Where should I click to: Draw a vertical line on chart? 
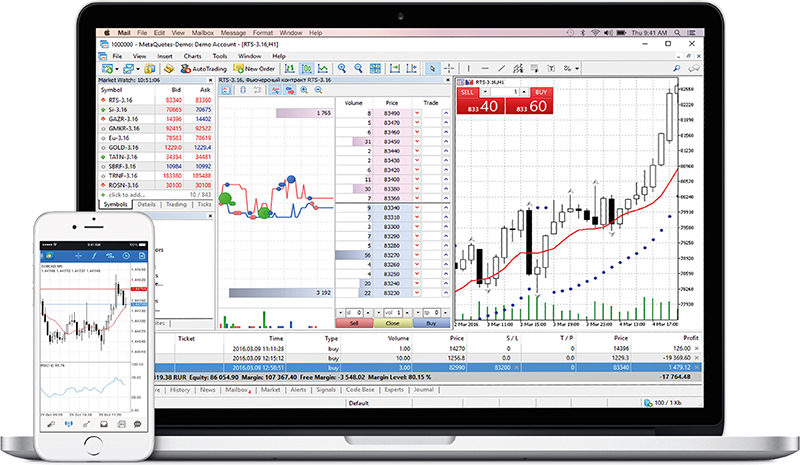[x=468, y=68]
